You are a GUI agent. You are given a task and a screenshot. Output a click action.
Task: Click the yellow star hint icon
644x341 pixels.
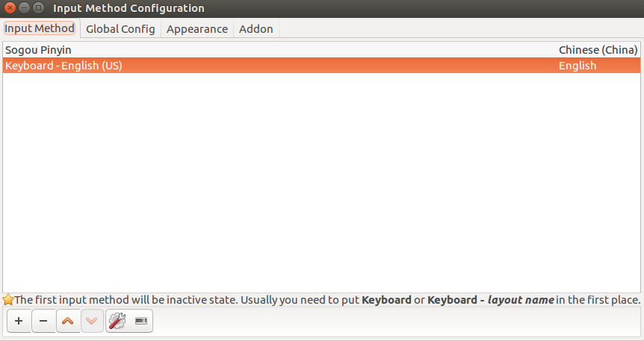click(x=7, y=299)
